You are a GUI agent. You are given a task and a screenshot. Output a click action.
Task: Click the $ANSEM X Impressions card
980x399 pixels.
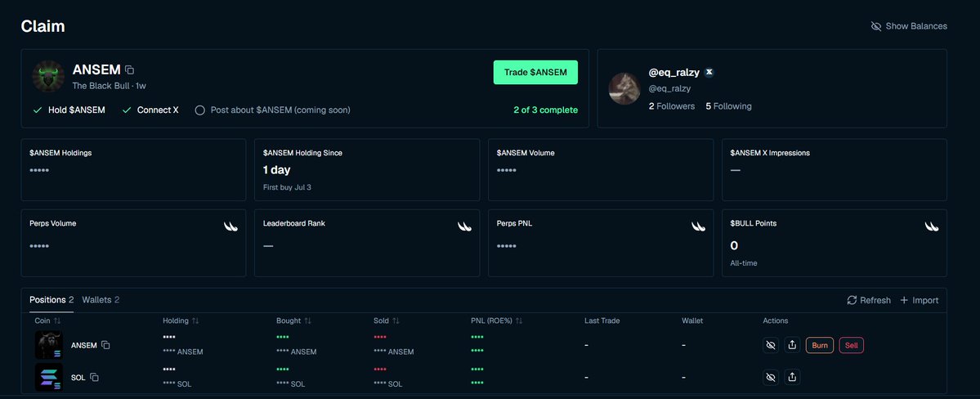pyautogui.click(x=835, y=169)
